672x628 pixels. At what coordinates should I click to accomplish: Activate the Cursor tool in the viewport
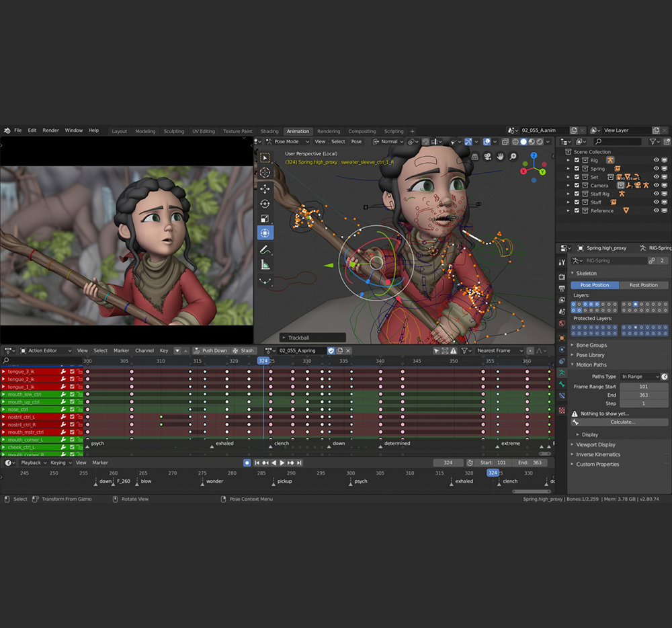pyautogui.click(x=265, y=173)
